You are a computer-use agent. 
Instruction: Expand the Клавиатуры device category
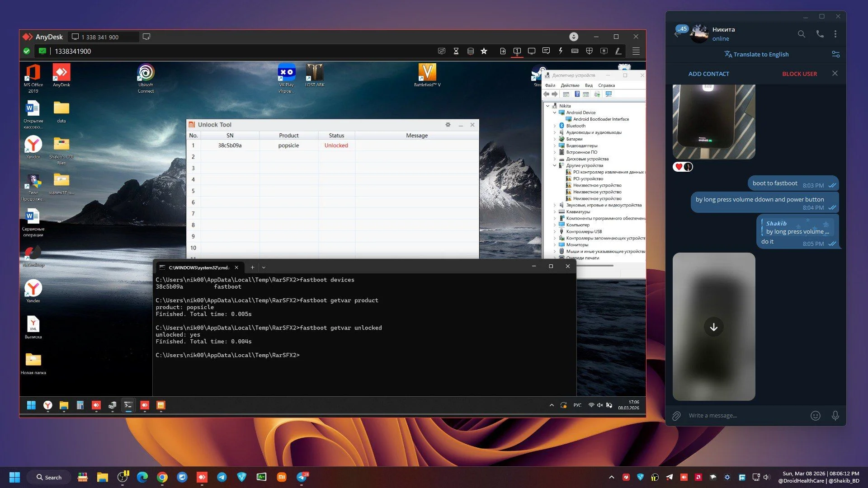[555, 212]
